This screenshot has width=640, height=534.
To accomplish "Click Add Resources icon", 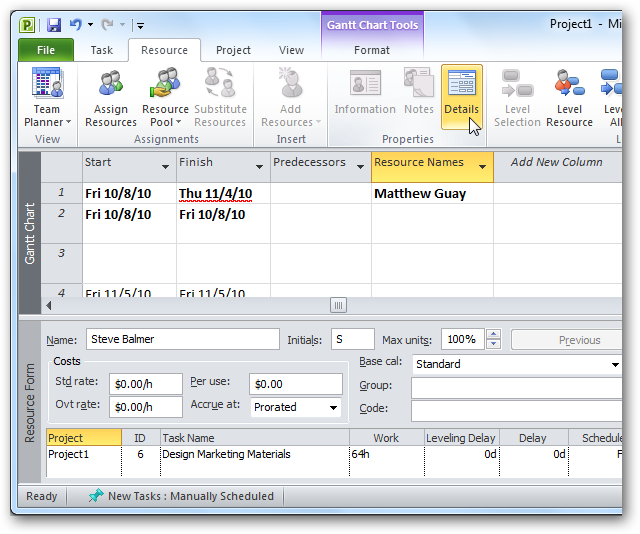I will point(291,98).
